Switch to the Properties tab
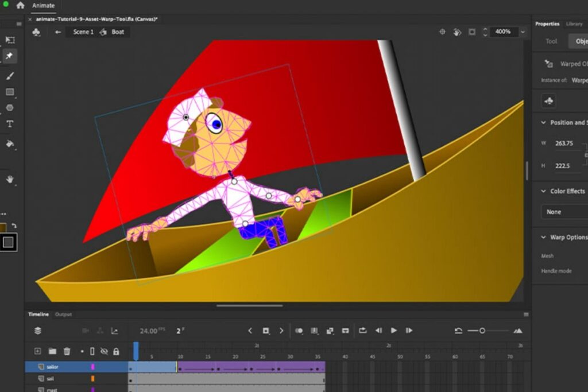 [547, 24]
